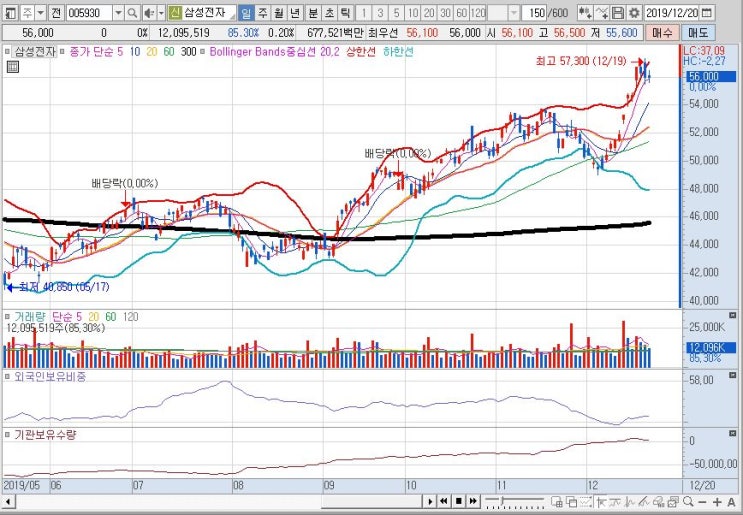This screenshot has height=515, width=743.
Task: Open chart settings gear icon
Action: click(634, 13)
